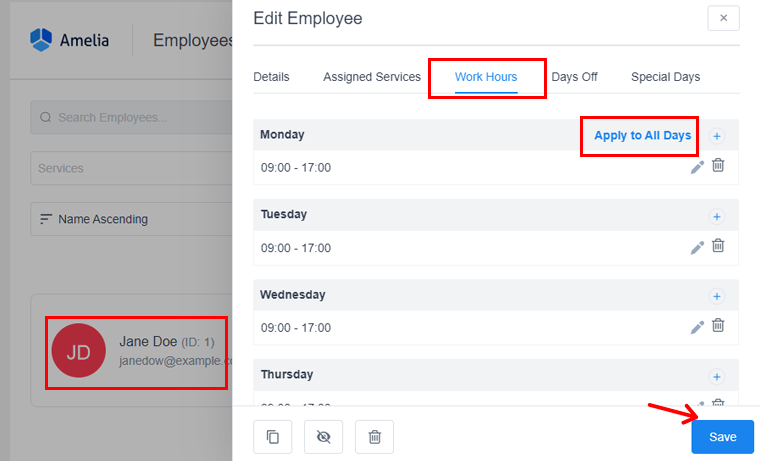The height and width of the screenshot is (461, 760).
Task: Delete Tuesday 09:00 - 17:00 period
Action: coord(718,246)
